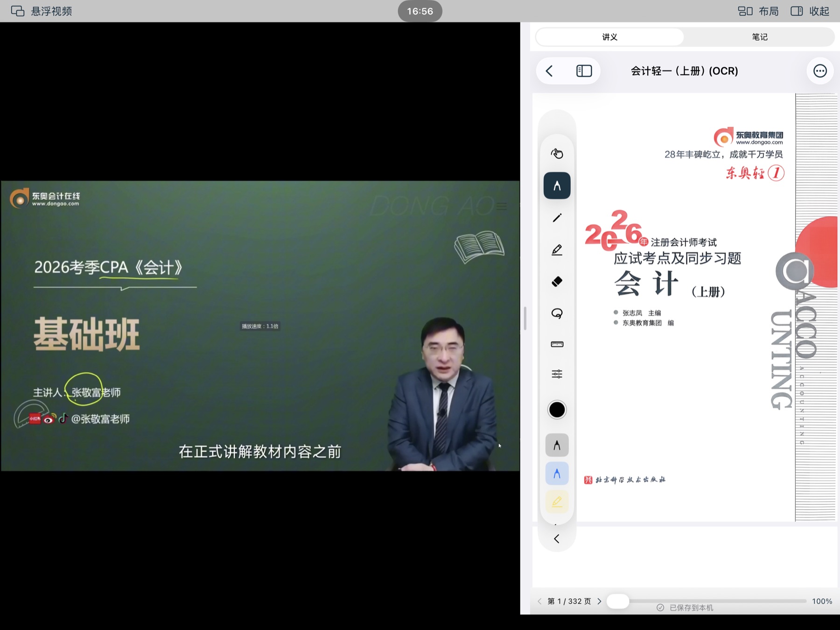The image size is (840, 630).
Task: Choose the blue pen preset
Action: 557,474
